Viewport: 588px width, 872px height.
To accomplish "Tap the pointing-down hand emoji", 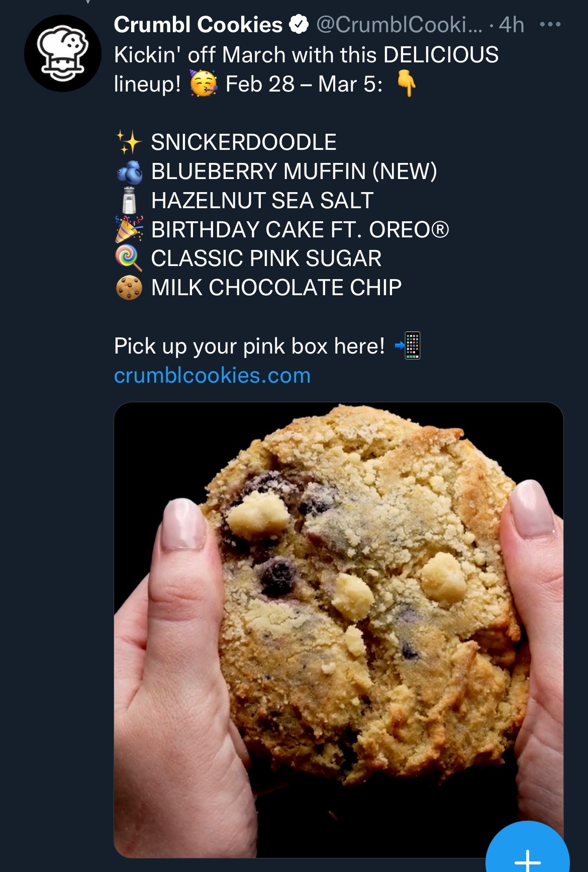I will (407, 83).
